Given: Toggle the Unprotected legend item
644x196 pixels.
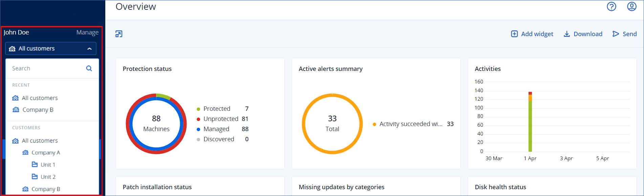Looking at the screenshot, I should click(x=220, y=119).
